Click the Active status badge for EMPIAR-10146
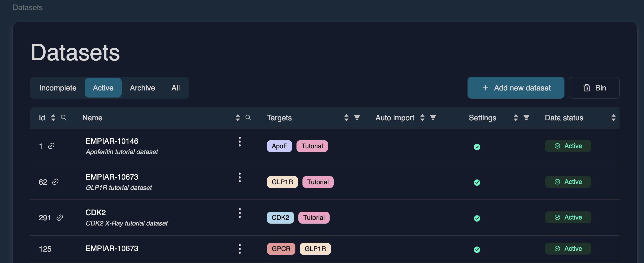 568,146
